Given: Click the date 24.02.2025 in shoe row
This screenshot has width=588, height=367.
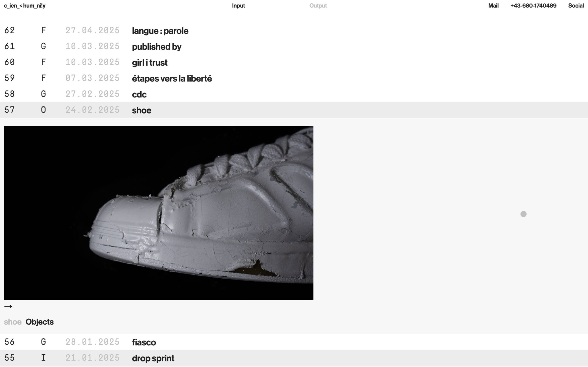Looking at the screenshot, I should click(x=92, y=110).
